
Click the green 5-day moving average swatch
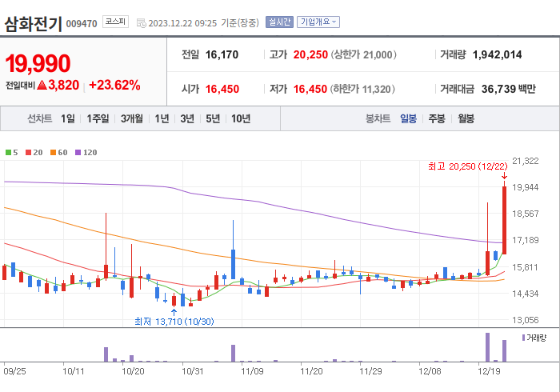tap(8, 153)
